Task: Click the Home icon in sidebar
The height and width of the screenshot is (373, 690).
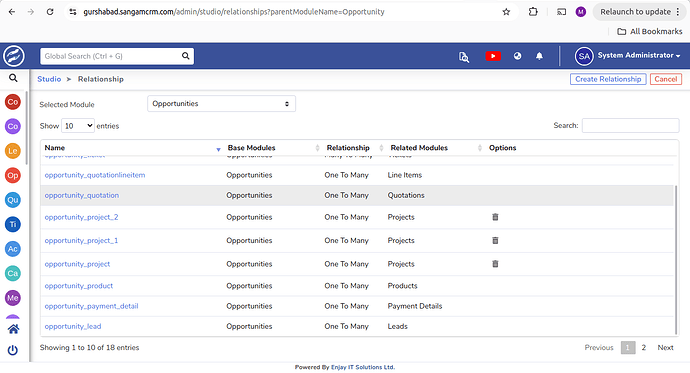Action: (x=13, y=329)
